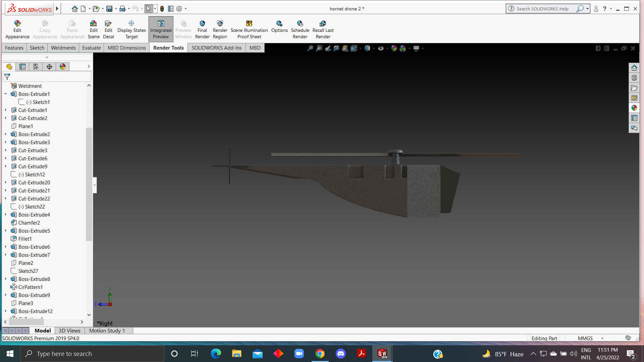Select the Render Region tool
Screen dimensions: 644x362
(220, 23)
